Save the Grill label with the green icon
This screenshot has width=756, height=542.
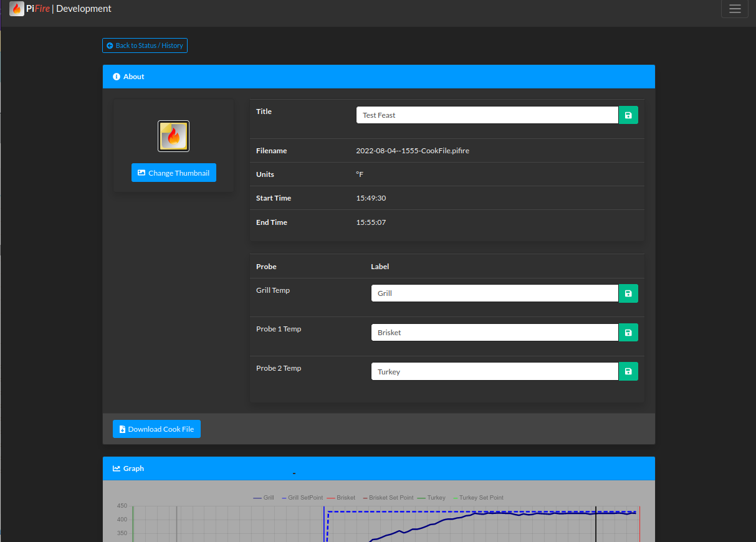click(x=628, y=293)
